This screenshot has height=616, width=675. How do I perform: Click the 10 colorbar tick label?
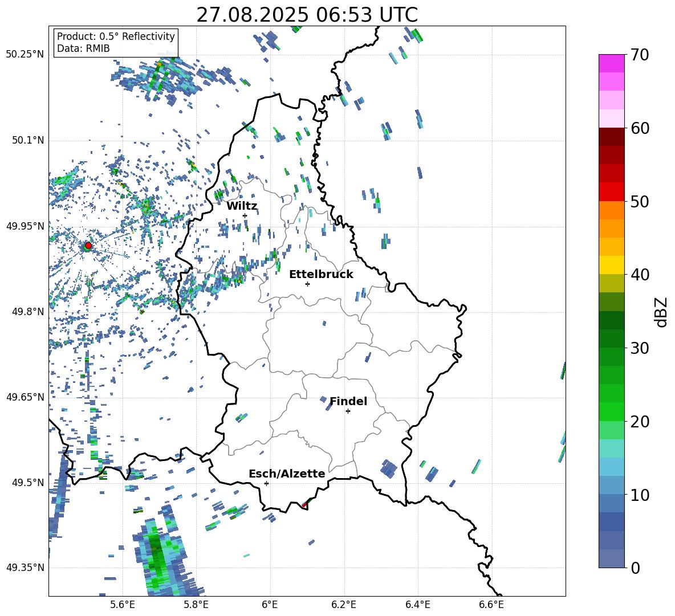(639, 495)
